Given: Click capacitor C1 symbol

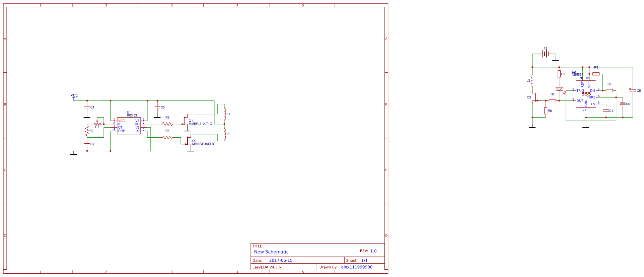Looking at the screenshot, I should coord(87,108).
